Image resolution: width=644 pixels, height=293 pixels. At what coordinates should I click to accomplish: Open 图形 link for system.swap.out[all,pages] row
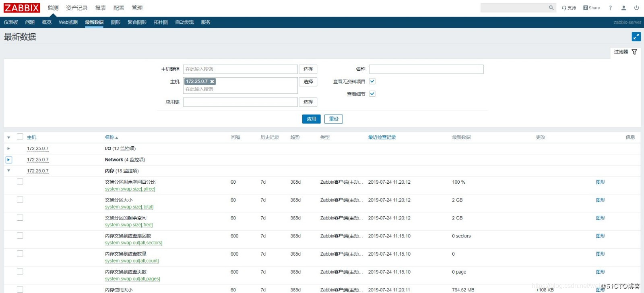coord(601,272)
